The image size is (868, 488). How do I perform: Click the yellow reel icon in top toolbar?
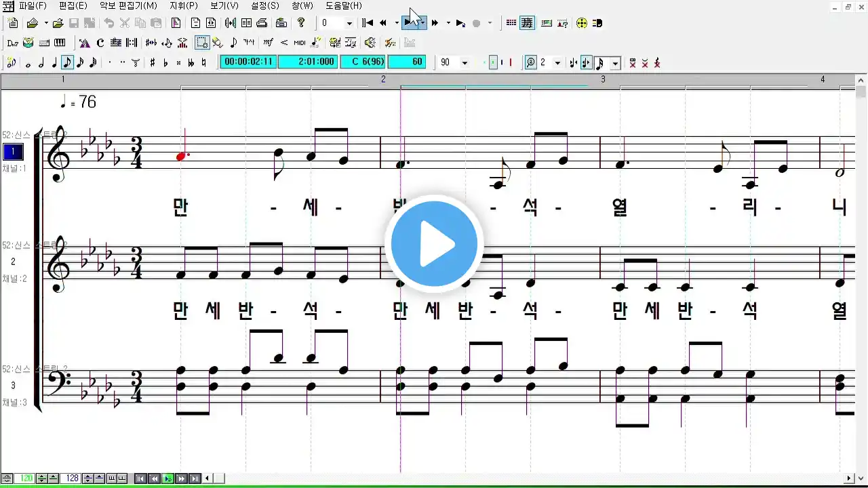point(582,23)
